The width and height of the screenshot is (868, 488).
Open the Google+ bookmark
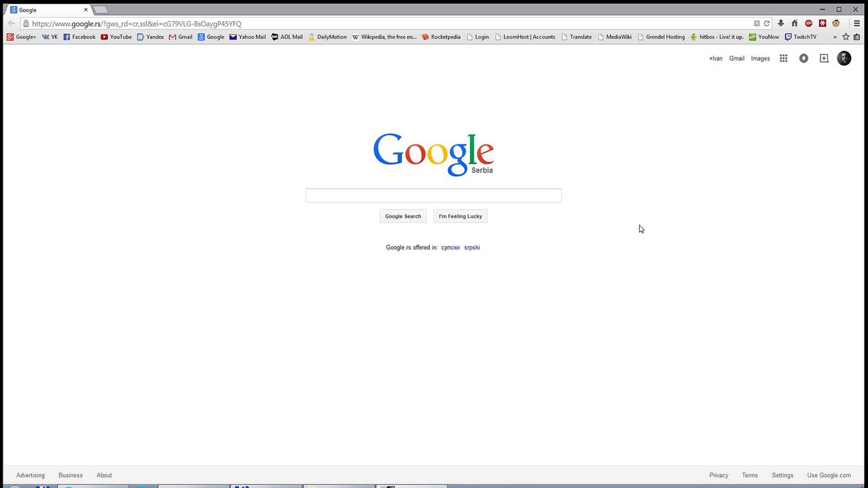pyautogui.click(x=22, y=37)
